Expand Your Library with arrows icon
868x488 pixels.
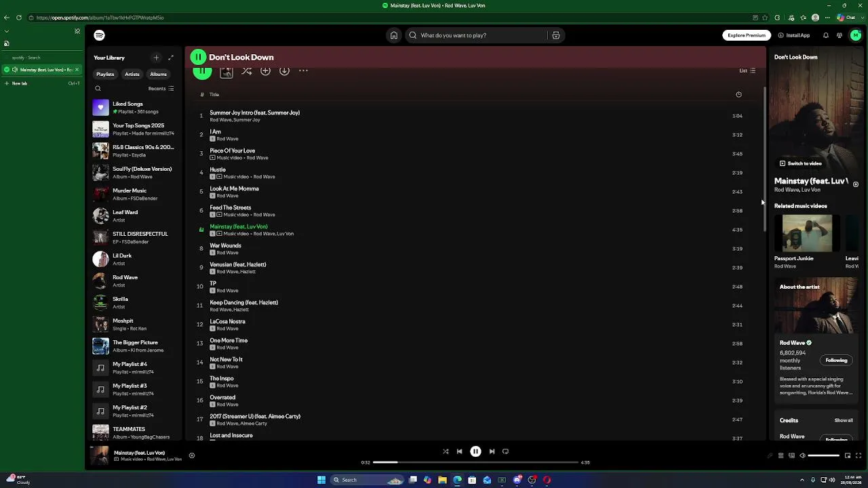tap(171, 58)
